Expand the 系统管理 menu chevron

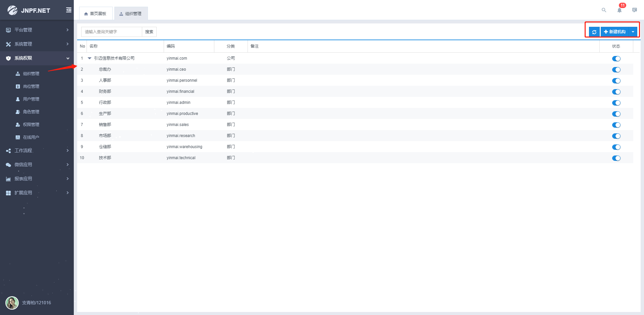pyautogui.click(x=67, y=44)
